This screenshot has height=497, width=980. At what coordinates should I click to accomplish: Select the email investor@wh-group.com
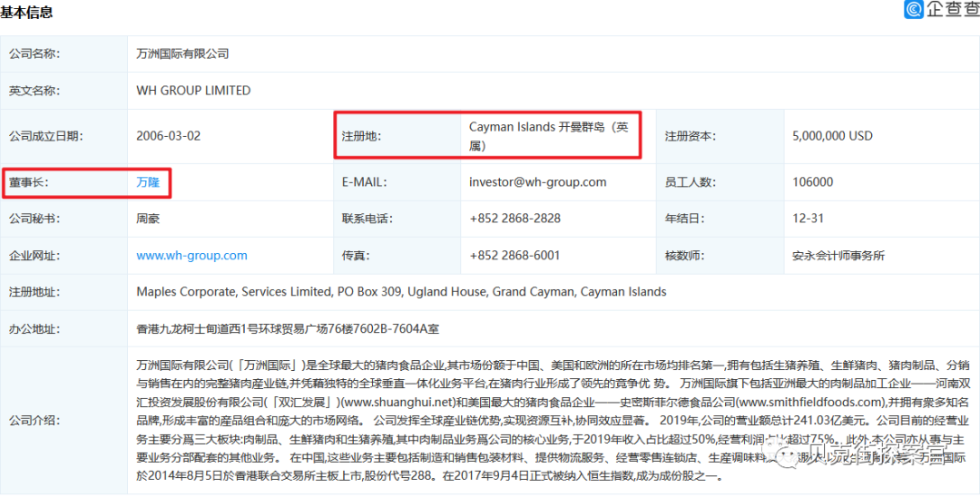point(538,182)
